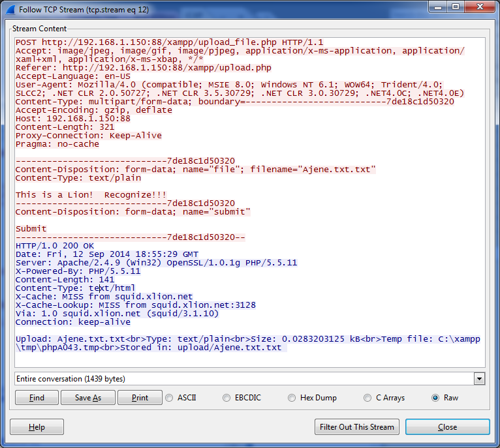Click the Server: Apache header line

coord(156,263)
